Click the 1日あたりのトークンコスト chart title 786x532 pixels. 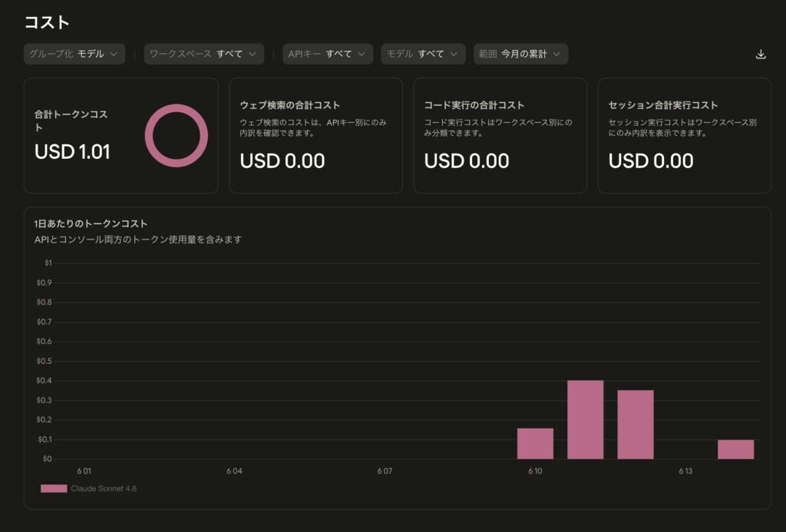click(91, 223)
